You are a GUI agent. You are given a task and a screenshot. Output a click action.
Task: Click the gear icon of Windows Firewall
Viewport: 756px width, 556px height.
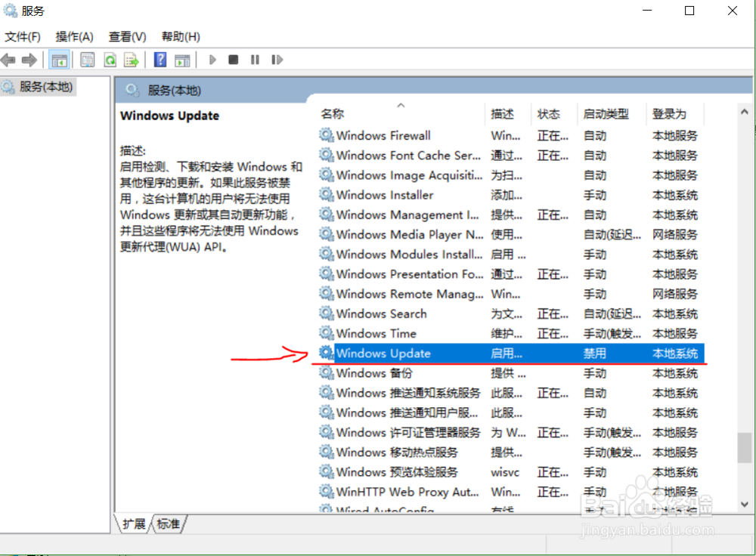[x=327, y=135]
